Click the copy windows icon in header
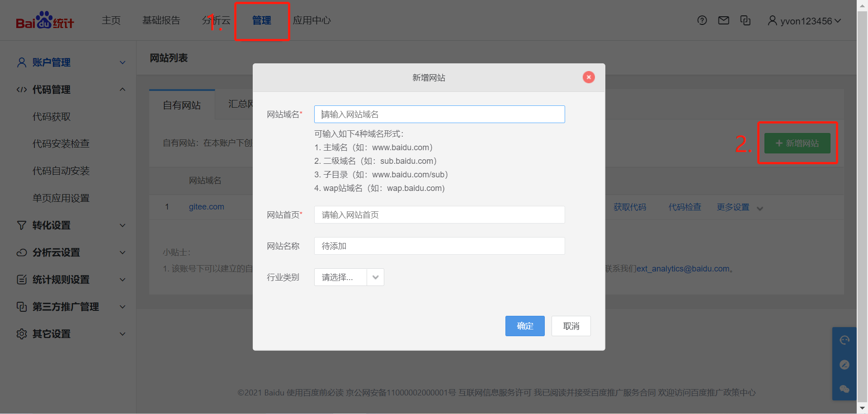The width and height of the screenshot is (868, 414). click(x=745, y=20)
